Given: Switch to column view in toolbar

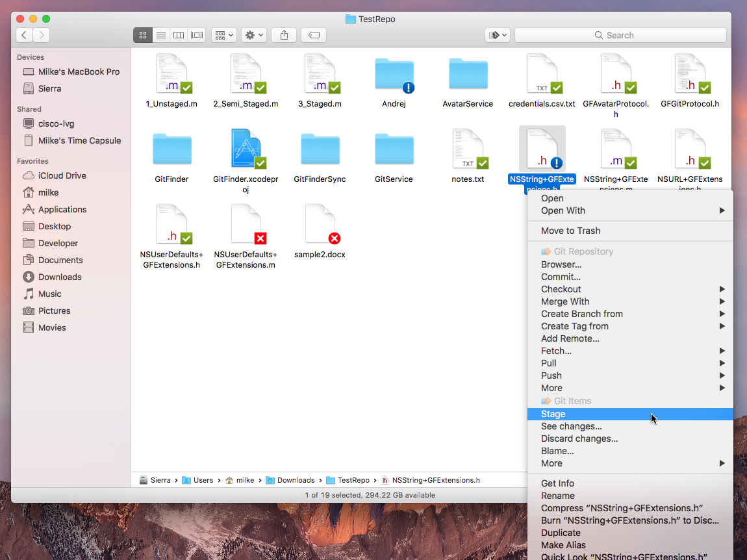Looking at the screenshot, I should [x=179, y=35].
